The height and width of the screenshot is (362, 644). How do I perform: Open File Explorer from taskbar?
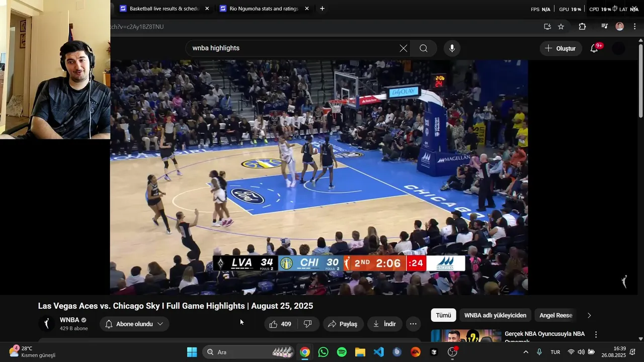[360, 352]
